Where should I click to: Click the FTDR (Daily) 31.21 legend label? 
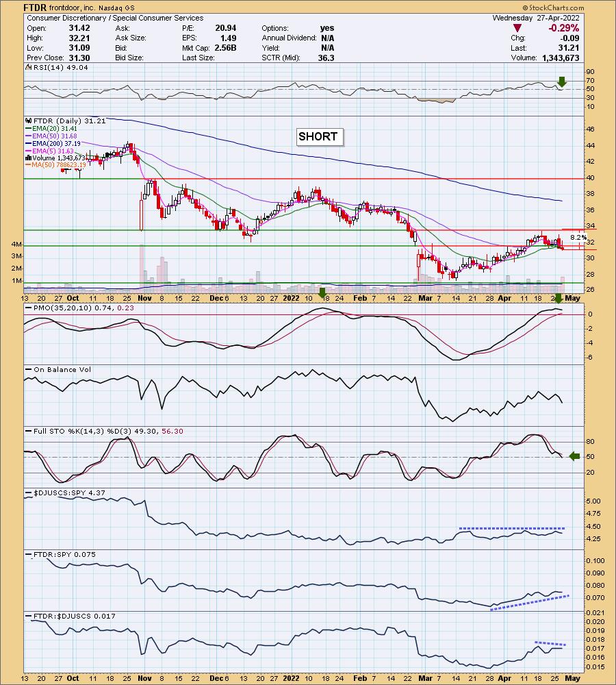click(69, 121)
